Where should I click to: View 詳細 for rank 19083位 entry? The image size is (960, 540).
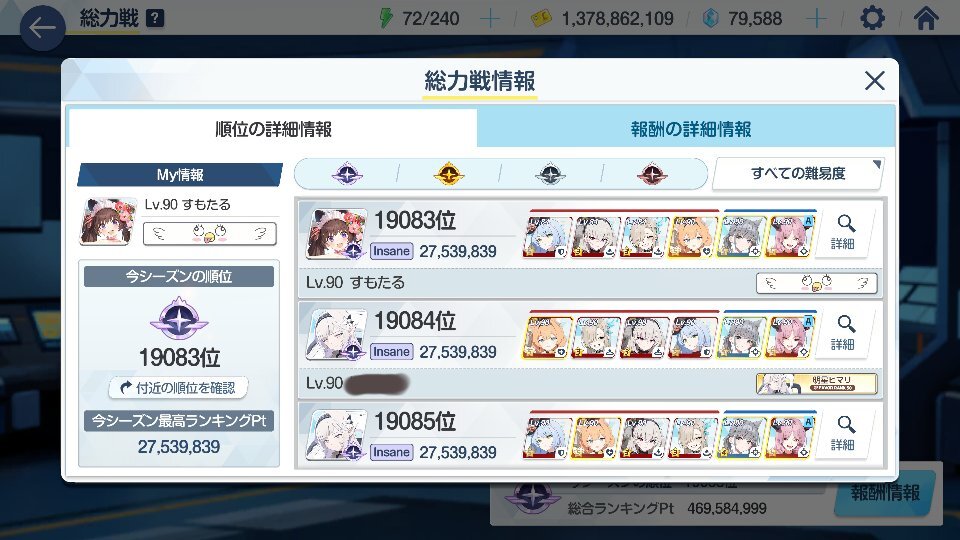843,233
